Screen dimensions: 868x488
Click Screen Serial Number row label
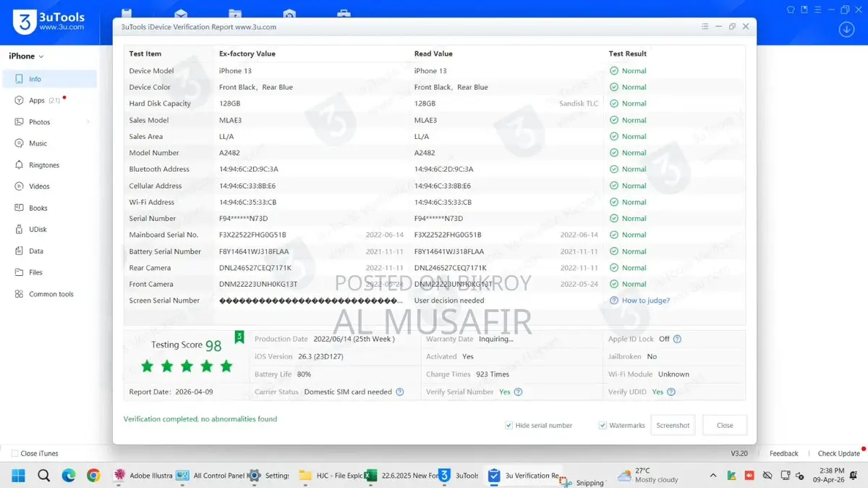coord(164,300)
